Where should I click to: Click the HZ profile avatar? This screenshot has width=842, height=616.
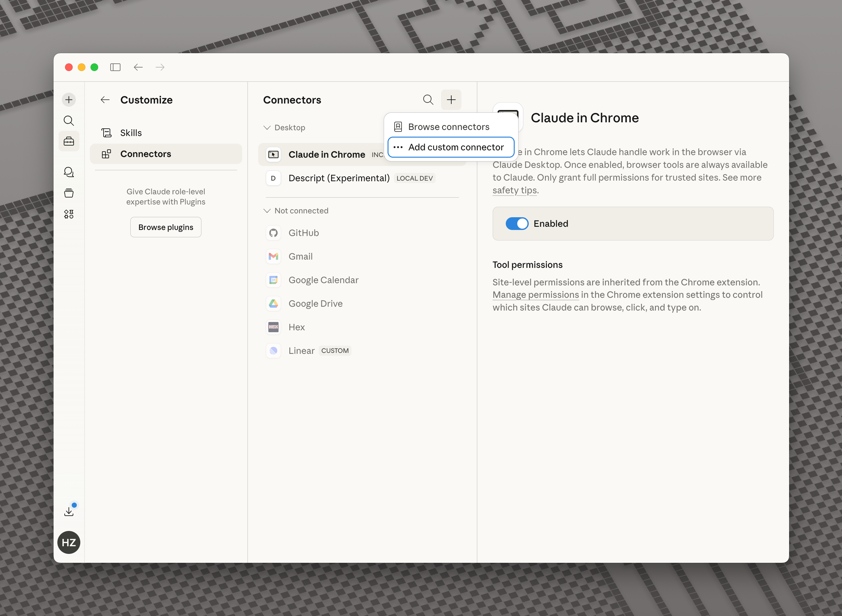pyautogui.click(x=69, y=542)
